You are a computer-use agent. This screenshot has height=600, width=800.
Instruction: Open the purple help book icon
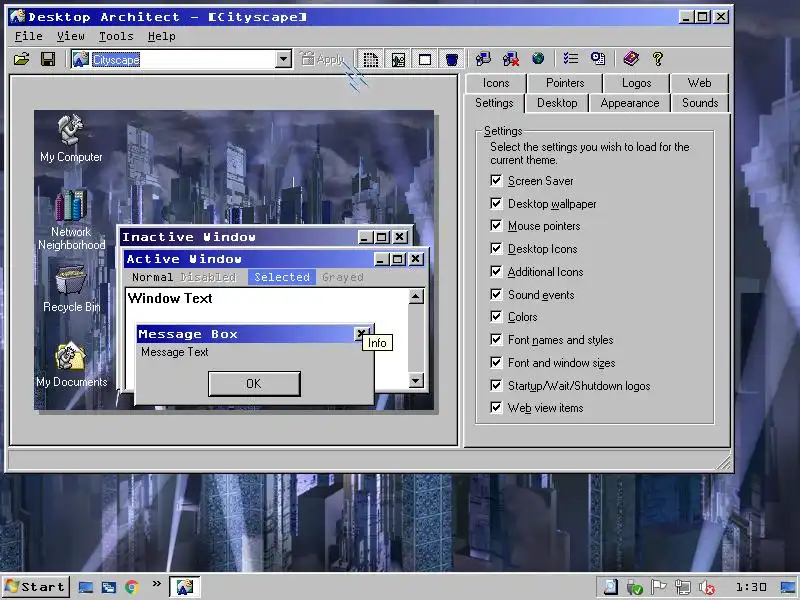(631, 59)
